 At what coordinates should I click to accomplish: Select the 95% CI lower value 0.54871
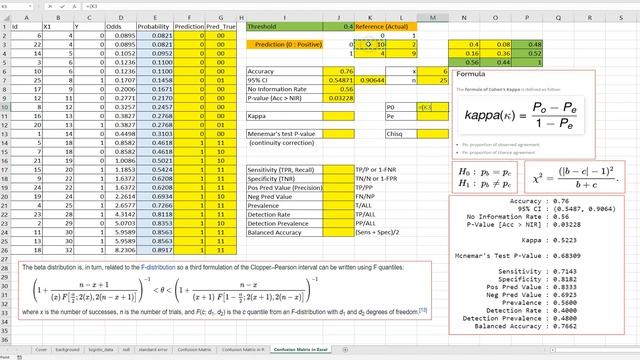click(x=338, y=80)
